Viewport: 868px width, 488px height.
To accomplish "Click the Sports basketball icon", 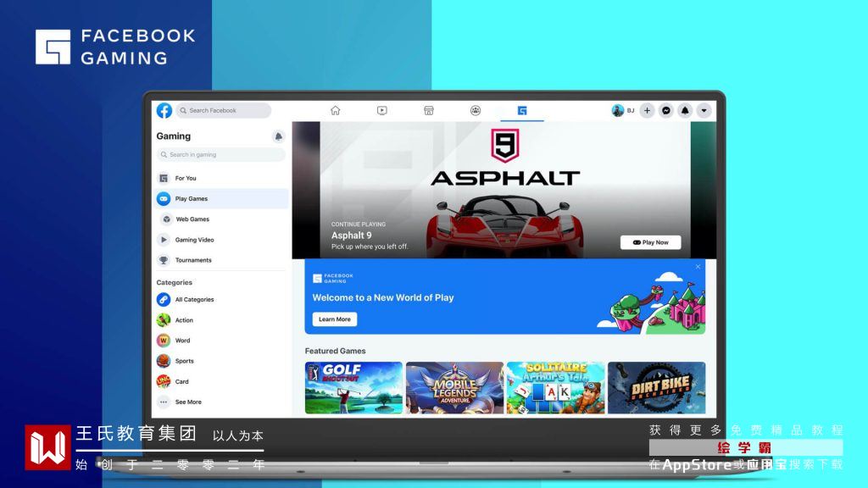I will [164, 361].
